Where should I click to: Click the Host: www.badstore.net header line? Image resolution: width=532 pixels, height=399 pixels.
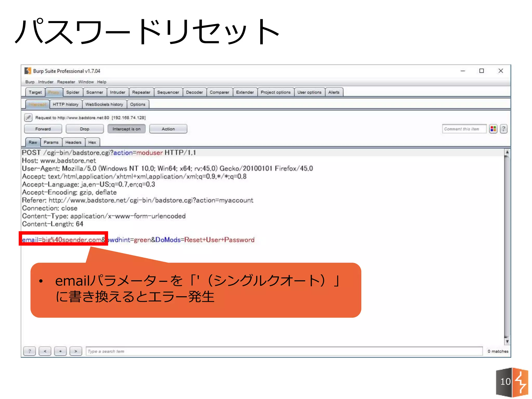coord(59,161)
